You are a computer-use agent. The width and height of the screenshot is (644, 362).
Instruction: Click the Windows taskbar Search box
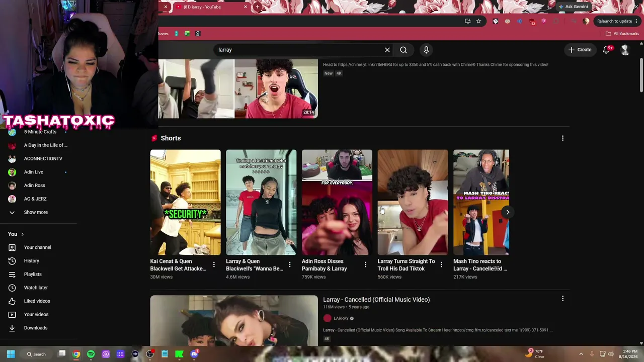[37, 354]
